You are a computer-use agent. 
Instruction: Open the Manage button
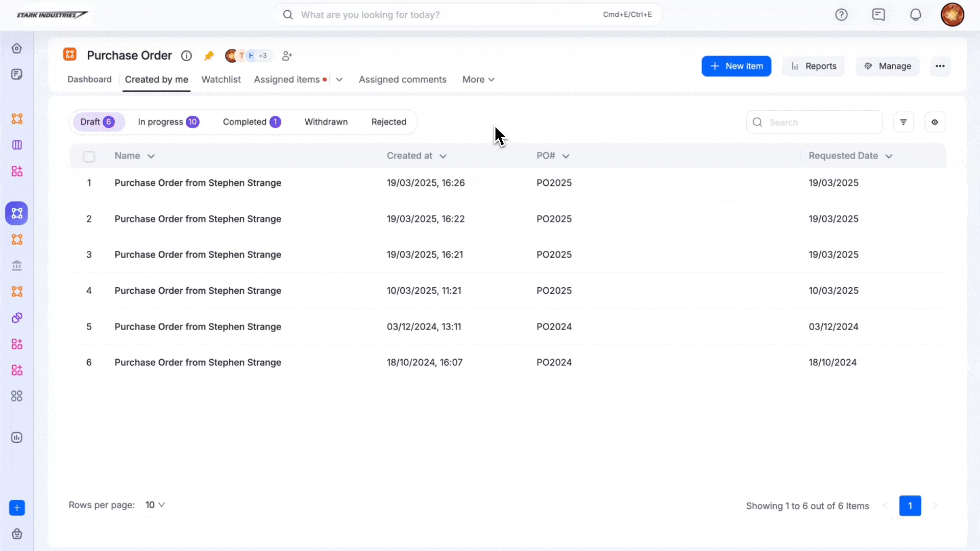tap(888, 66)
